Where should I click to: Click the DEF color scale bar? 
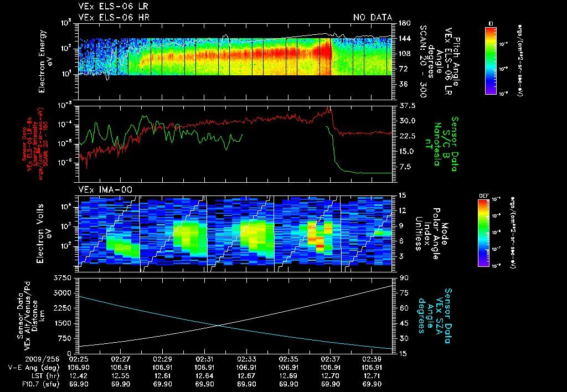pos(484,233)
